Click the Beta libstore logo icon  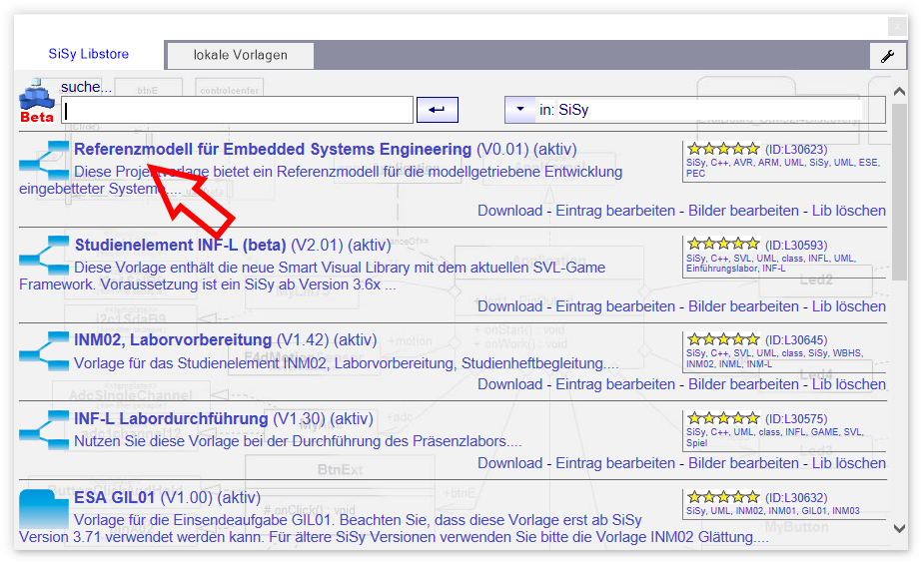37,100
